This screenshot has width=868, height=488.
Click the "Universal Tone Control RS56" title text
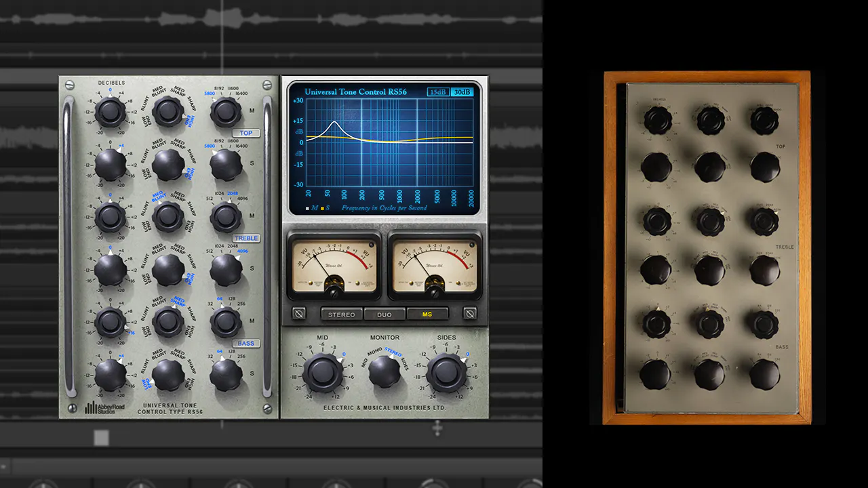[x=356, y=92]
